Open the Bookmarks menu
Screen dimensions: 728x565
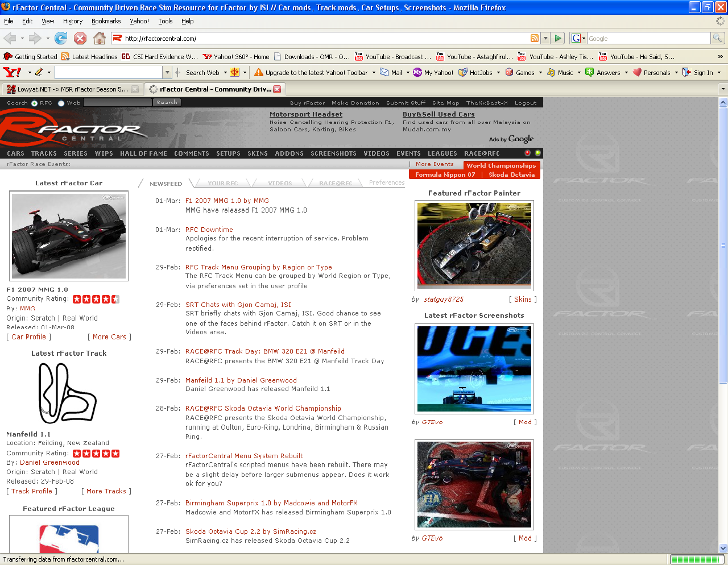(x=106, y=21)
